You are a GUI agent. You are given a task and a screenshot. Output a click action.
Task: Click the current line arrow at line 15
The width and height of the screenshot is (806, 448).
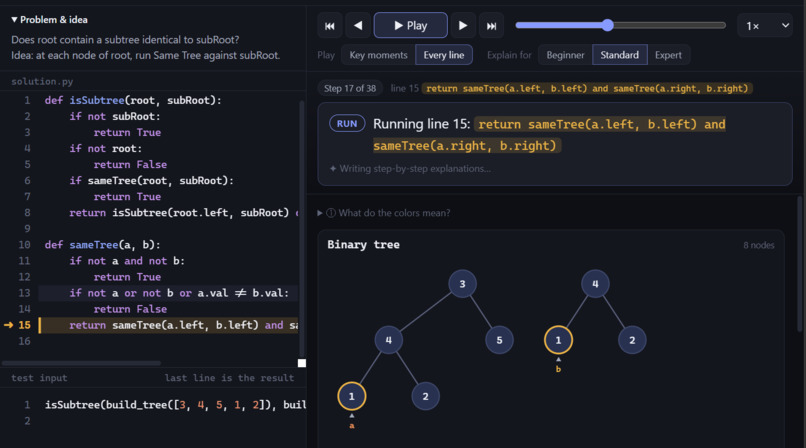(8, 325)
